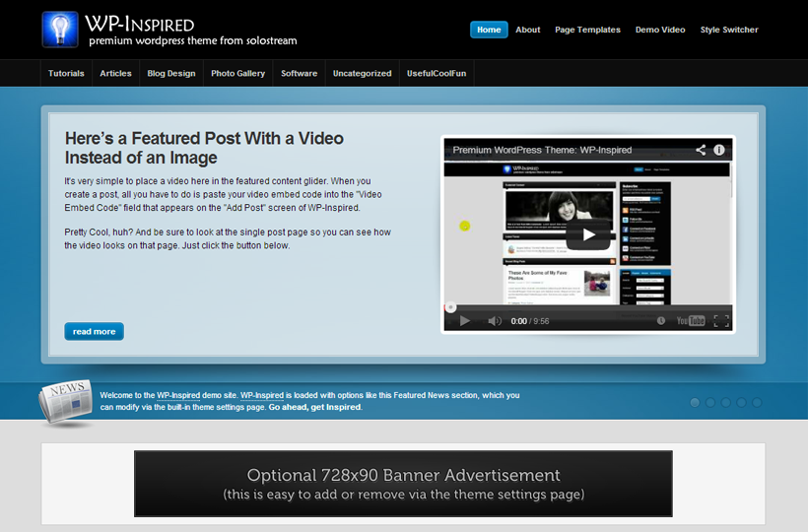Click 'Go ahead, get Inspired' text
The width and height of the screenshot is (808, 532).
click(x=314, y=407)
